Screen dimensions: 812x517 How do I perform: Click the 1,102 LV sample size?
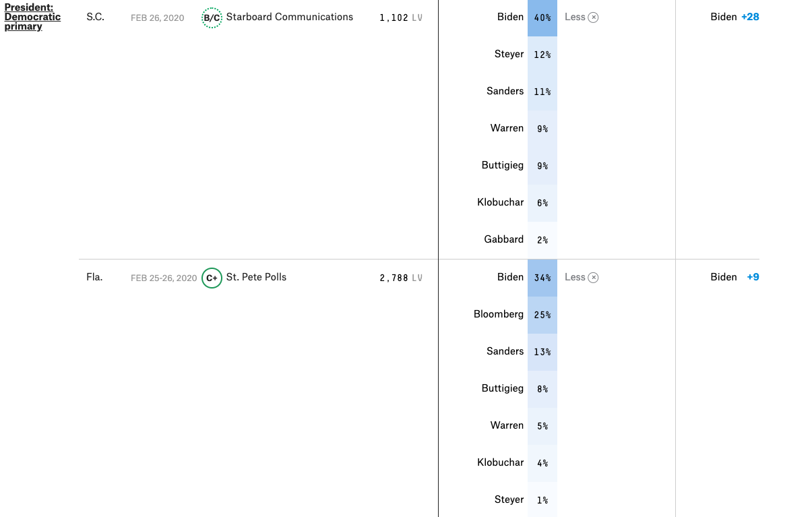click(401, 18)
